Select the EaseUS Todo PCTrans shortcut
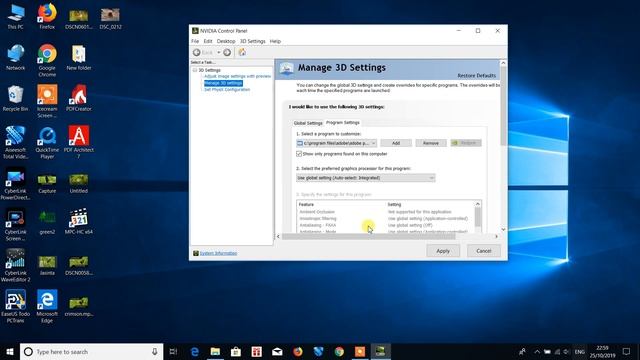Image resolution: width=640 pixels, height=360 pixels. (x=16, y=306)
